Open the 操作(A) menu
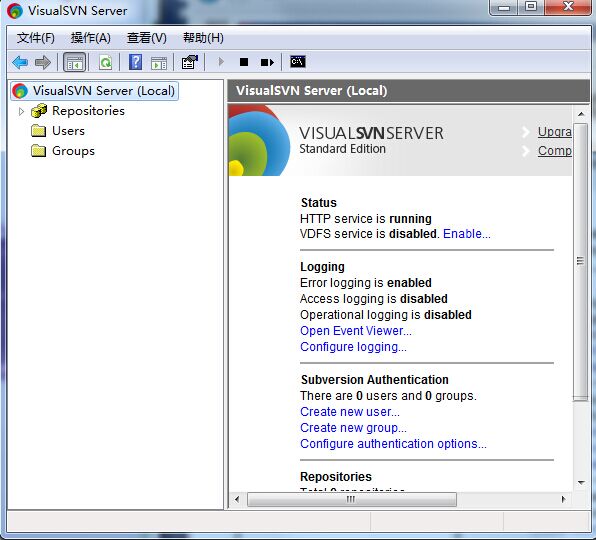The image size is (596, 540). [x=90, y=38]
